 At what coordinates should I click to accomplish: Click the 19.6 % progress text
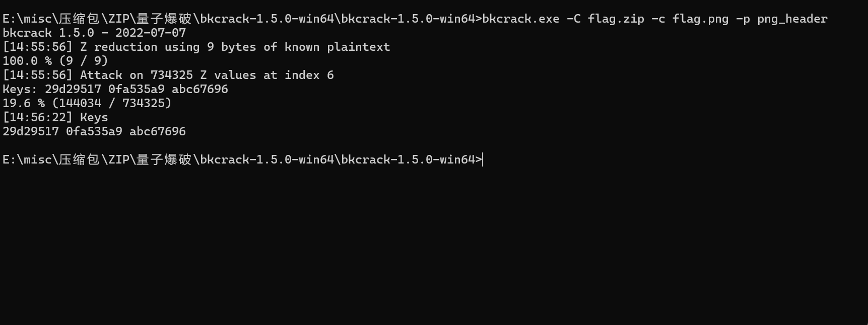24,103
